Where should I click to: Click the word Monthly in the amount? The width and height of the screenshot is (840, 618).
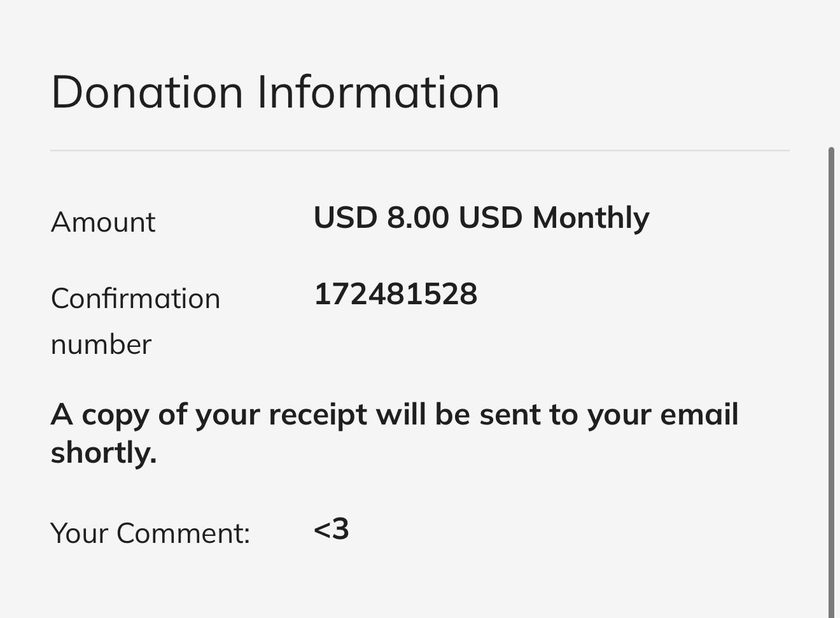591,218
